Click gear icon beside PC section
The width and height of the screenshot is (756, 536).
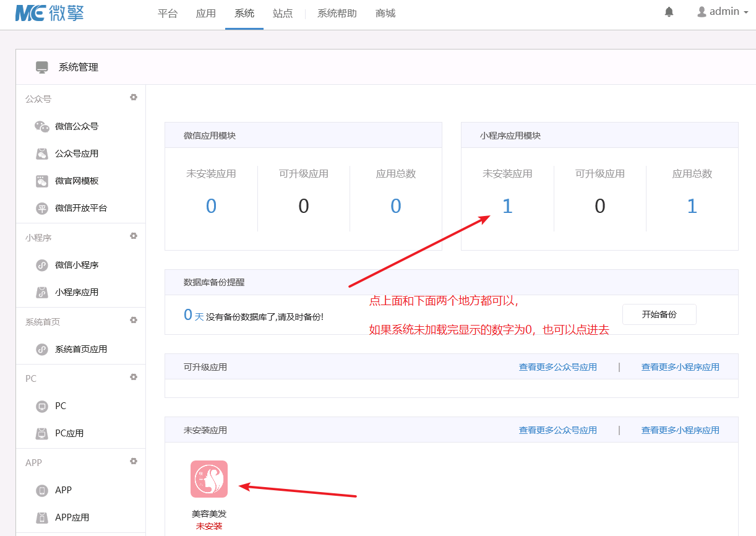tap(133, 377)
